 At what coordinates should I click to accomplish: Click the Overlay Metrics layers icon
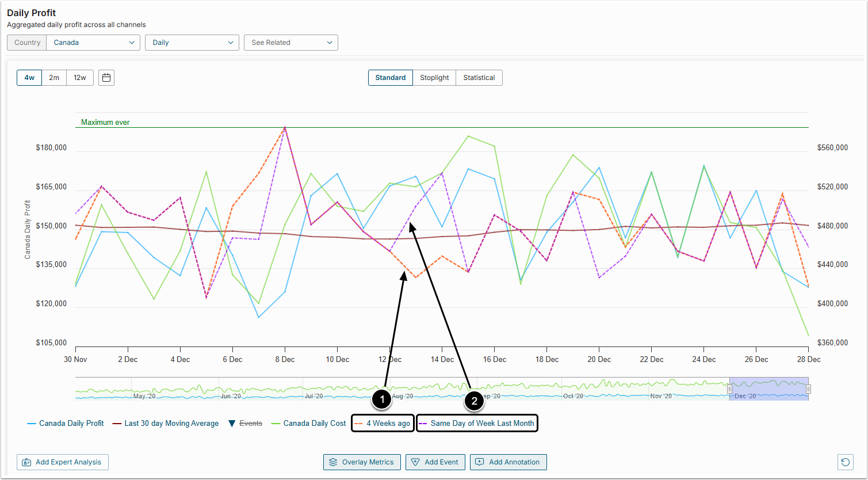tap(333, 462)
